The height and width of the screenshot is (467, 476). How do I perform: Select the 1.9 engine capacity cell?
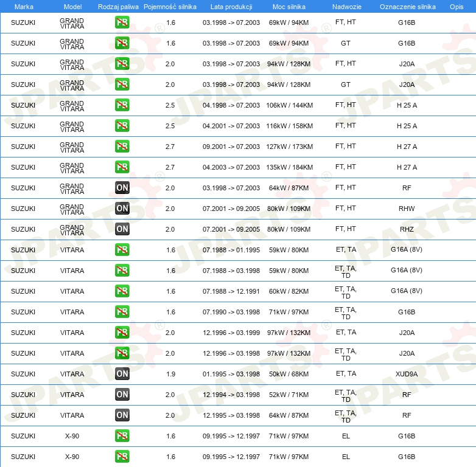tap(170, 374)
